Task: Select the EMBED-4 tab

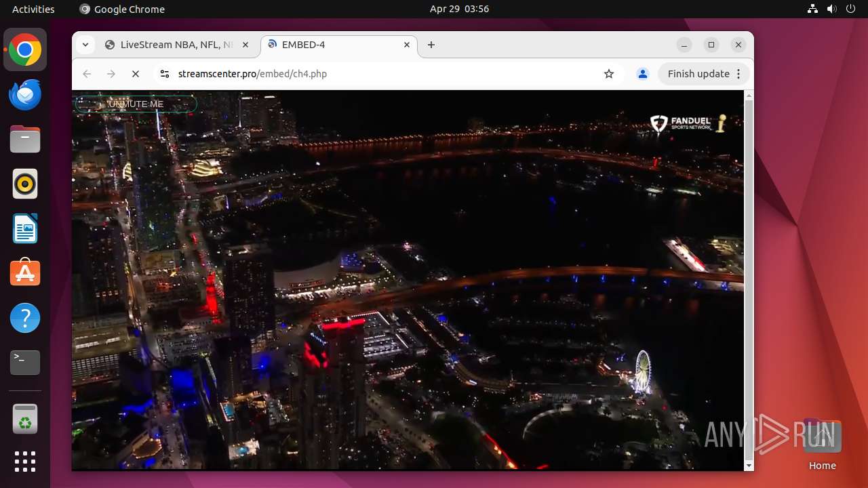Action: pyautogui.click(x=339, y=45)
